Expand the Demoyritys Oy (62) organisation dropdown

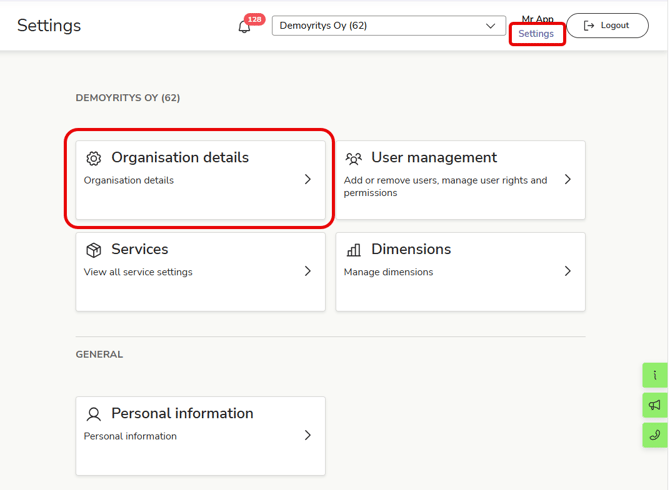pyautogui.click(x=389, y=26)
